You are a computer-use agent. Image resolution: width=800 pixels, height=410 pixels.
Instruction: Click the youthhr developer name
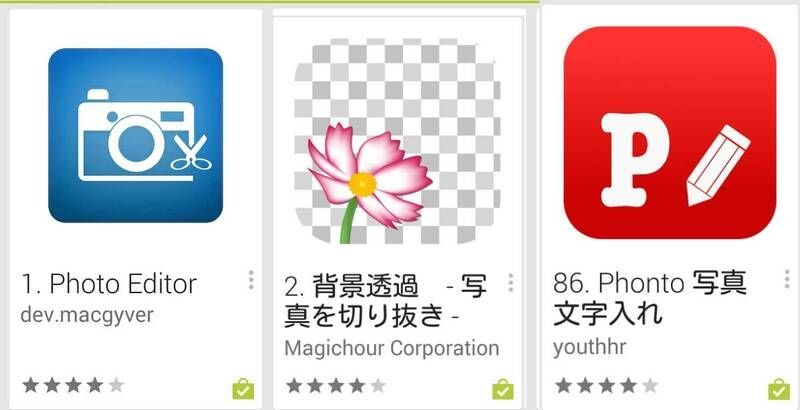point(589,347)
